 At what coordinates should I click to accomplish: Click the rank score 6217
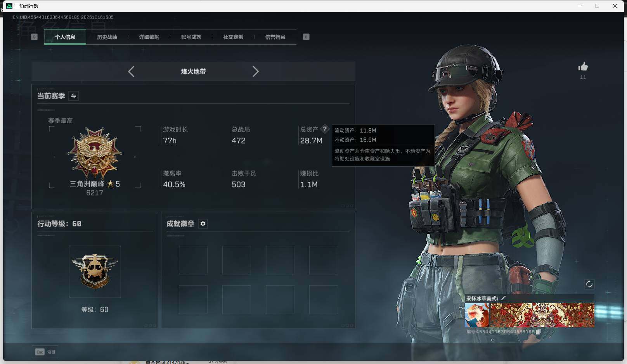point(95,193)
